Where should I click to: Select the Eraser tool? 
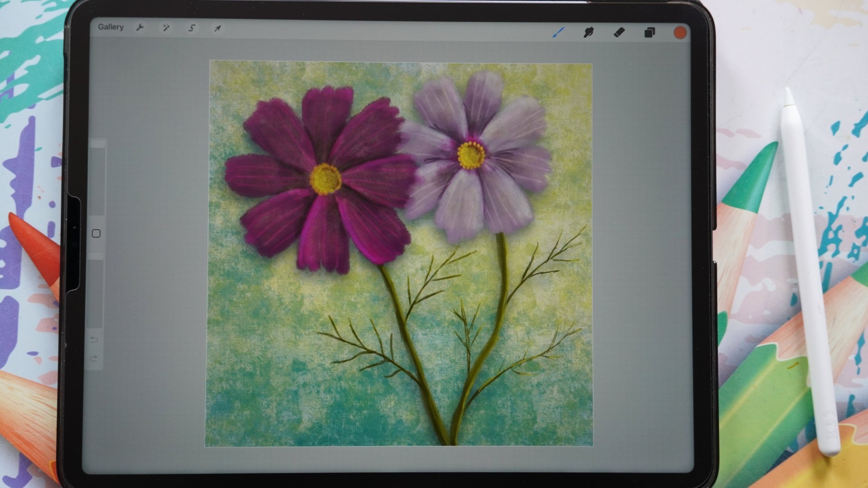tap(619, 32)
